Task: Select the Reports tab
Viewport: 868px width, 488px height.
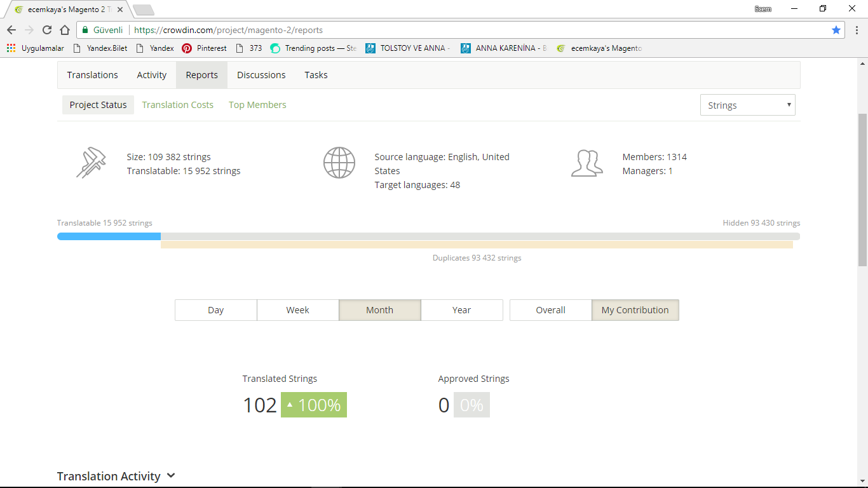Action: pos(202,75)
